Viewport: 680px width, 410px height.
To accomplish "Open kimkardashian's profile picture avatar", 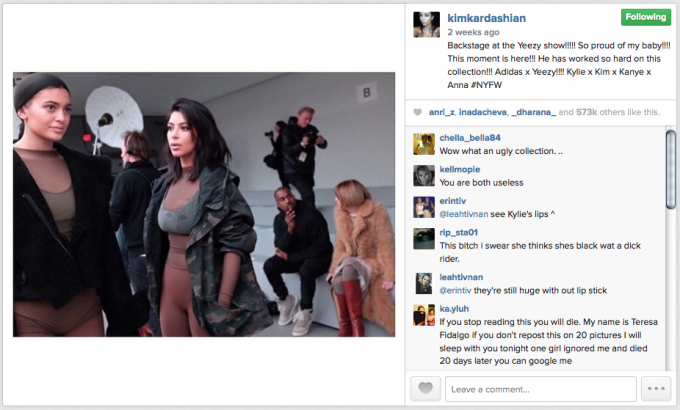I will click(426, 24).
